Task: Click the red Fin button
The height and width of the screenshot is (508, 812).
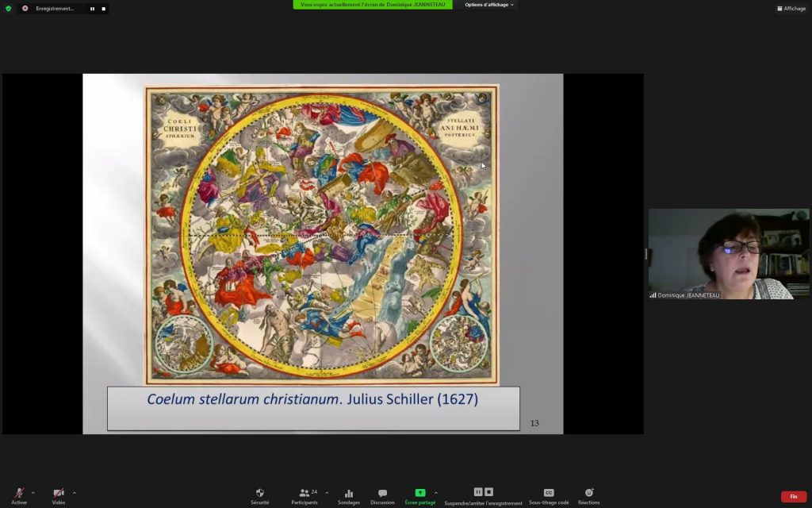Action: pyautogui.click(x=793, y=497)
